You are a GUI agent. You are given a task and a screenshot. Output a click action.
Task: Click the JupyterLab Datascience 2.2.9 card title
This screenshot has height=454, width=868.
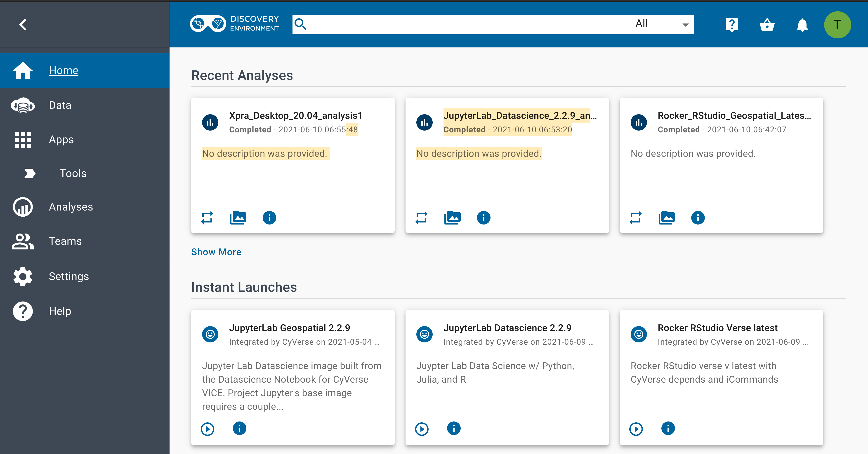(x=507, y=328)
